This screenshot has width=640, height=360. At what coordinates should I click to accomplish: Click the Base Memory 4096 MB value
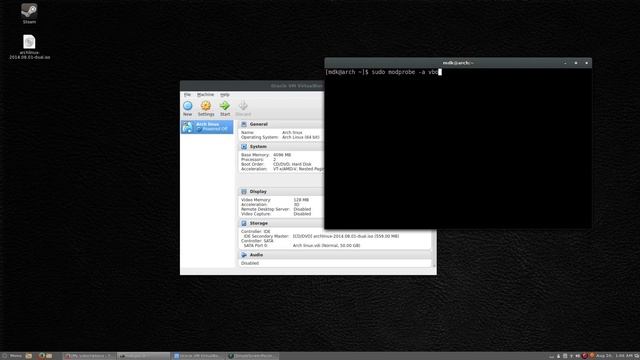click(282, 155)
